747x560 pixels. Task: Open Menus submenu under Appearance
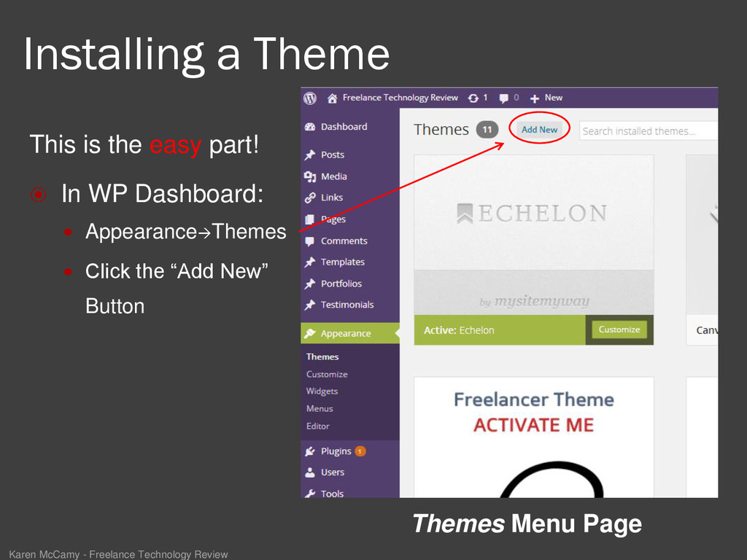(320, 408)
